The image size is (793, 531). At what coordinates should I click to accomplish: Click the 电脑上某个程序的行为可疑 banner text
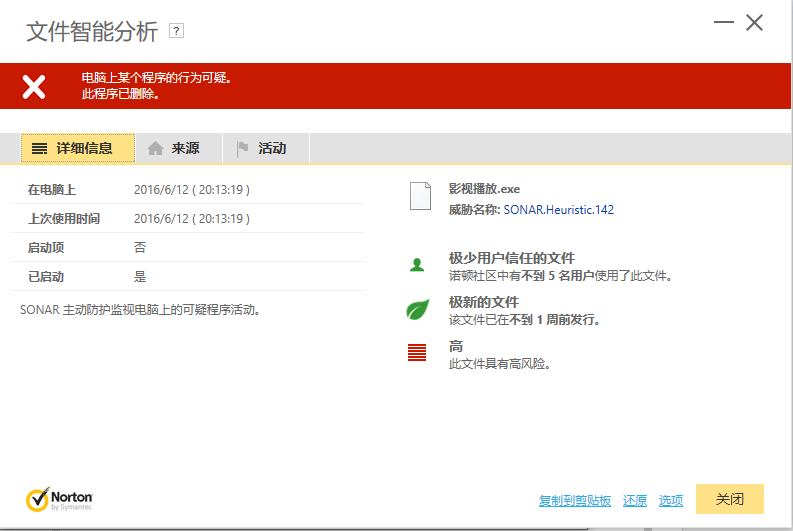157,78
